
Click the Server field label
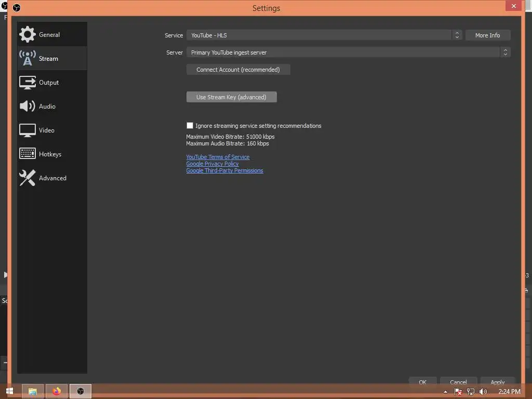(x=175, y=52)
